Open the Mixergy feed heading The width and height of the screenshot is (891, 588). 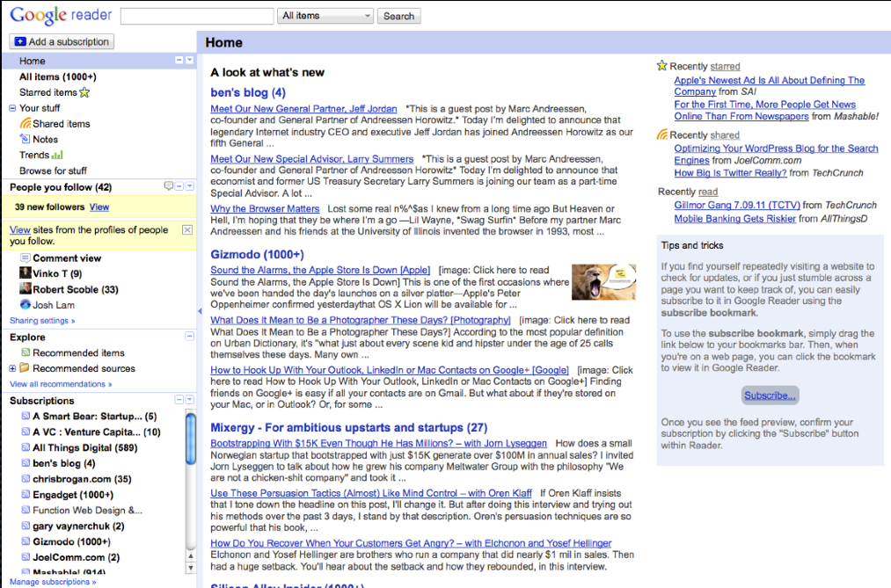pyautogui.click(x=349, y=428)
